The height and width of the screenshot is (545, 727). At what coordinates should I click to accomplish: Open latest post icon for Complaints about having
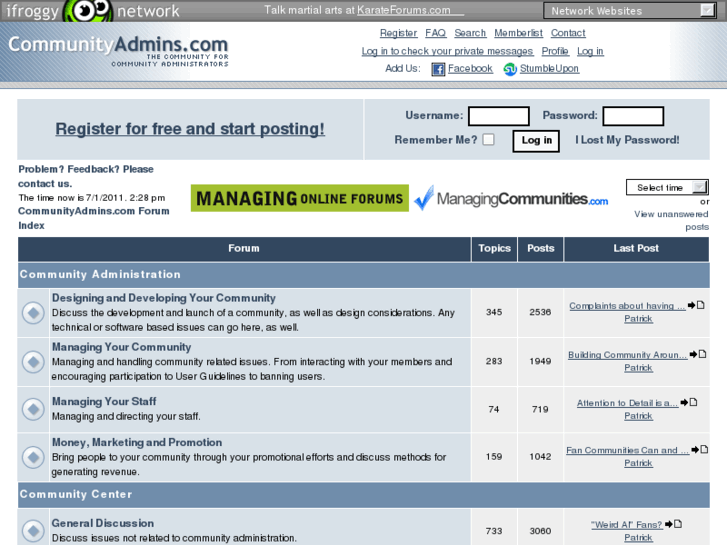(x=696, y=305)
